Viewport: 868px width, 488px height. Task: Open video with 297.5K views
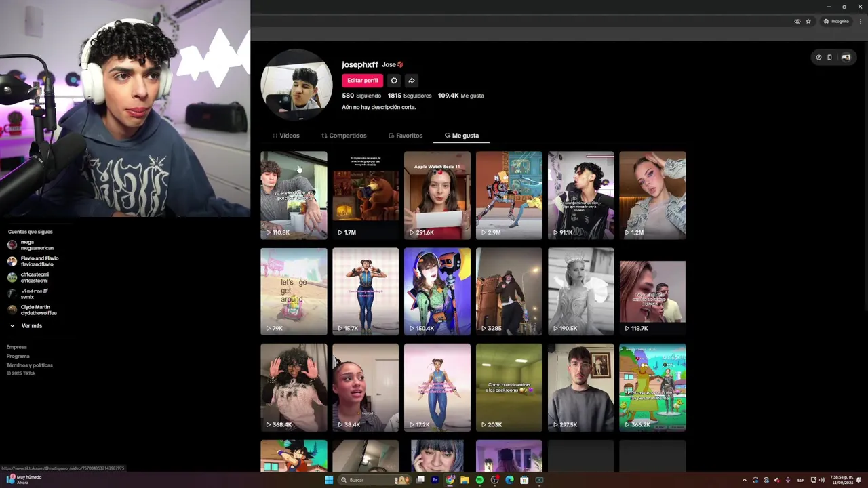(581, 388)
